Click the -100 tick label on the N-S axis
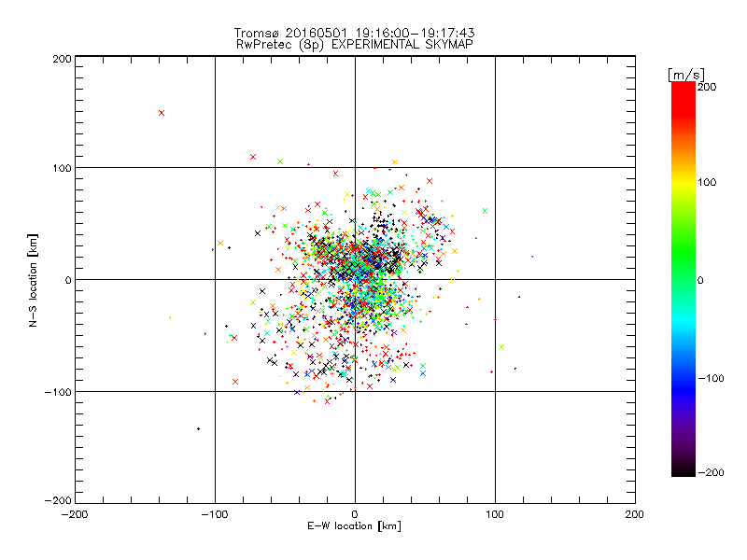747x560 pixels. click(58, 392)
